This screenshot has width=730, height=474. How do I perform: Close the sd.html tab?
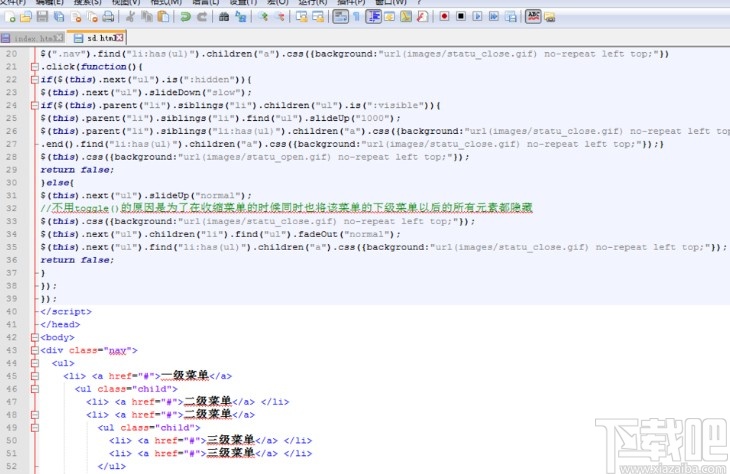[120, 38]
